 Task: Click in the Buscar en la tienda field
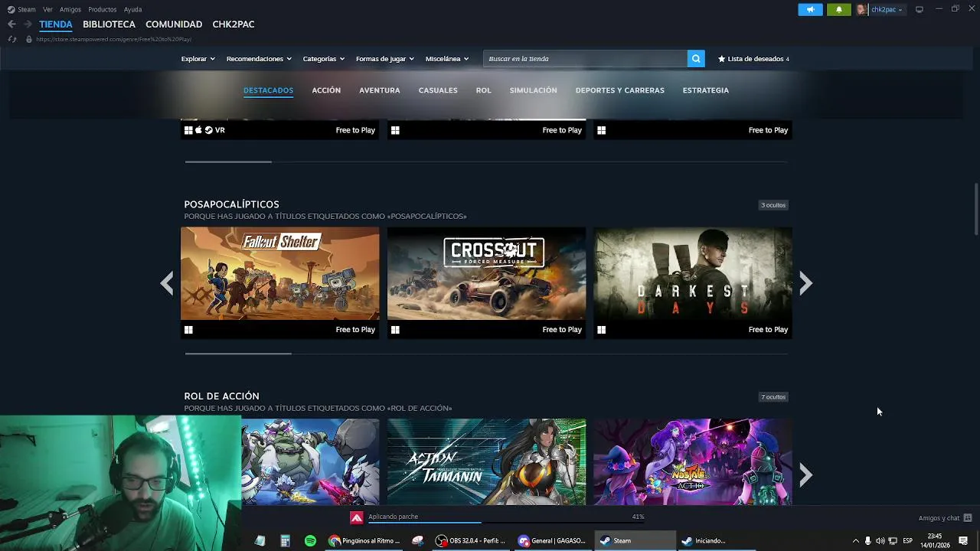coord(586,59)
